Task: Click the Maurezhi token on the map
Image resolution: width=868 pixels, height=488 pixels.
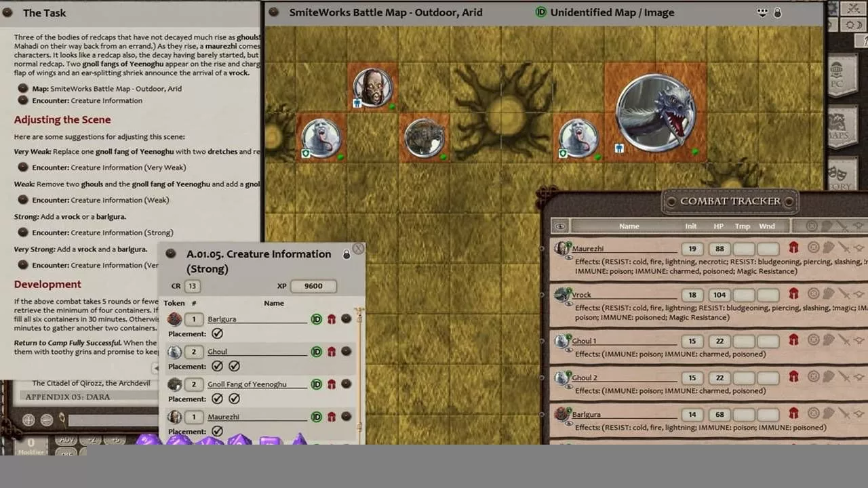Action: [x=372, y=87]
